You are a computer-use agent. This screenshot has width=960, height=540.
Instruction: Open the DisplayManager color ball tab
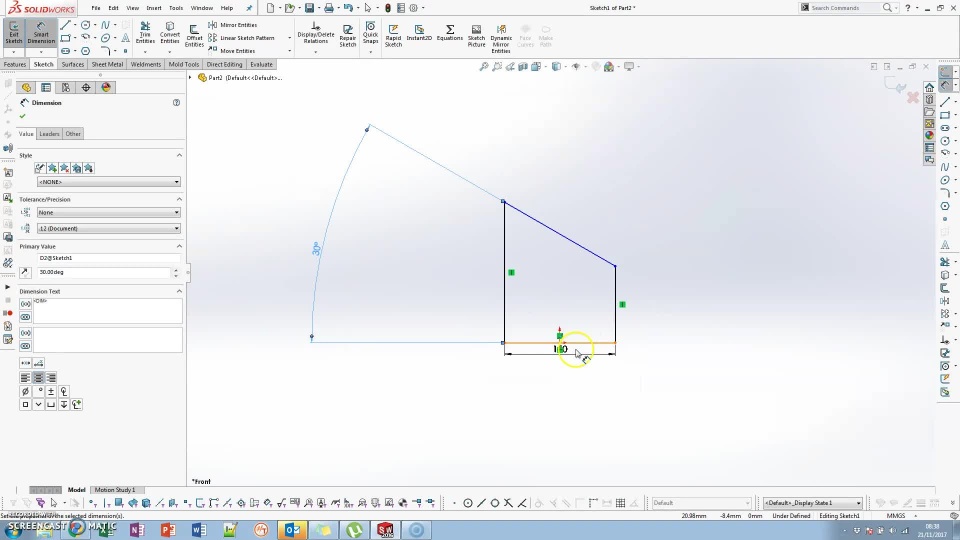[106, 88]
